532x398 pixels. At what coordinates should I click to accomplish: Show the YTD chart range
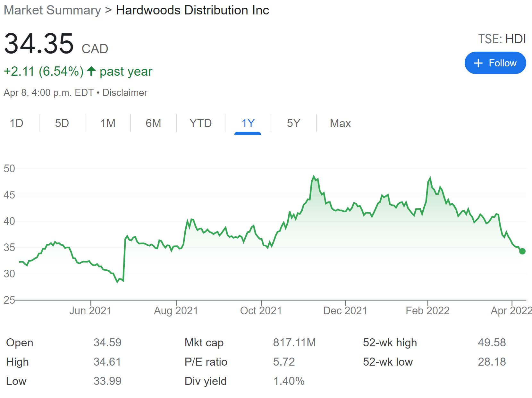(200, 123)
